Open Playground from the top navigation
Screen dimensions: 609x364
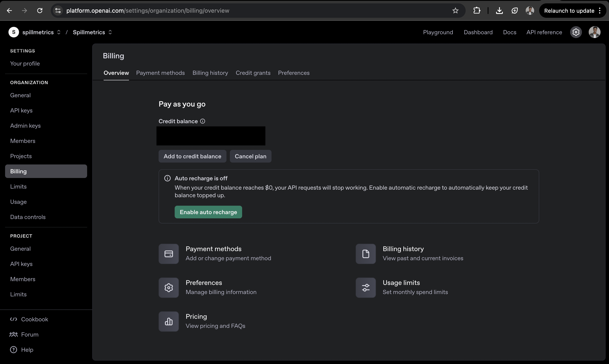coord(438,32)
